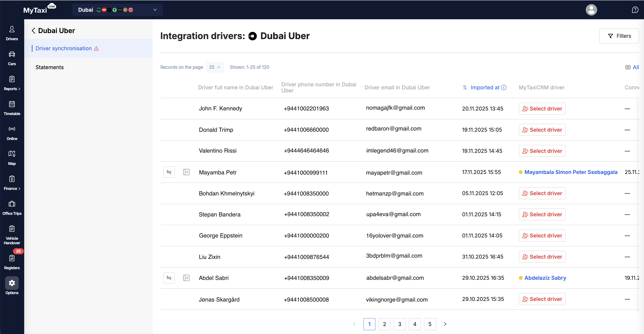Click MyTaxiCRM driver column header
The height and width of the screenshot is (334, 644).
pyautogui.click(x=542, y=87)
